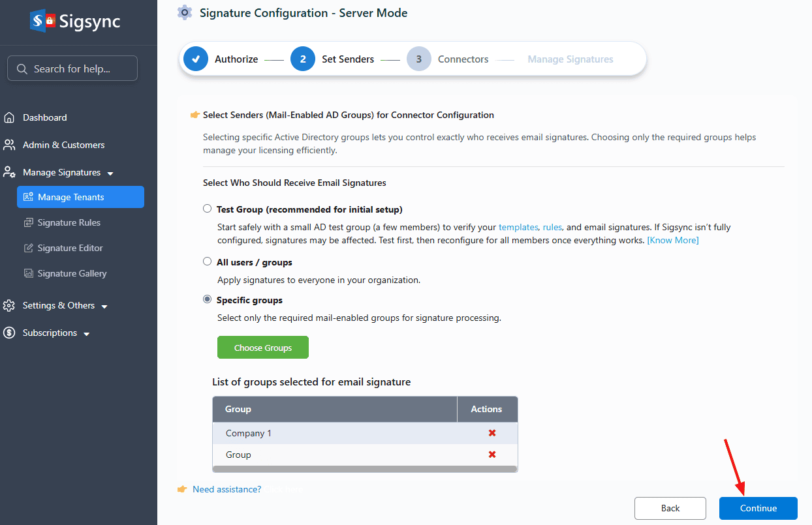This screenshot has height=525, width=812.
Task: Click the Continue button
Action: point(758,508)
